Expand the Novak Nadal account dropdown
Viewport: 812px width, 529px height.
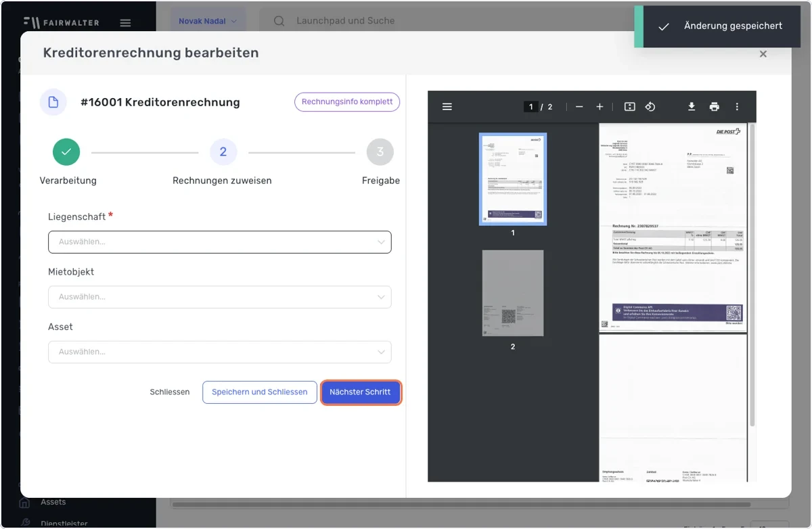click(x=208, y=21)
